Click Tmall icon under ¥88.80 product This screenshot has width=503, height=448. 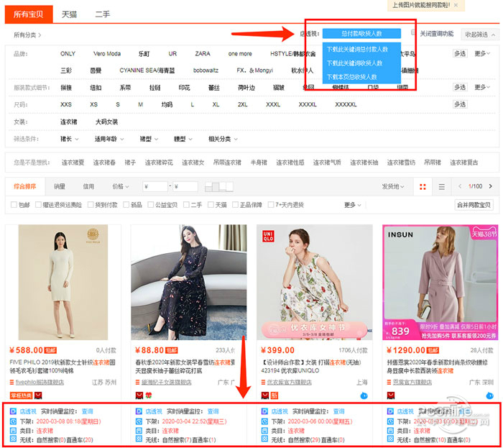139,396
